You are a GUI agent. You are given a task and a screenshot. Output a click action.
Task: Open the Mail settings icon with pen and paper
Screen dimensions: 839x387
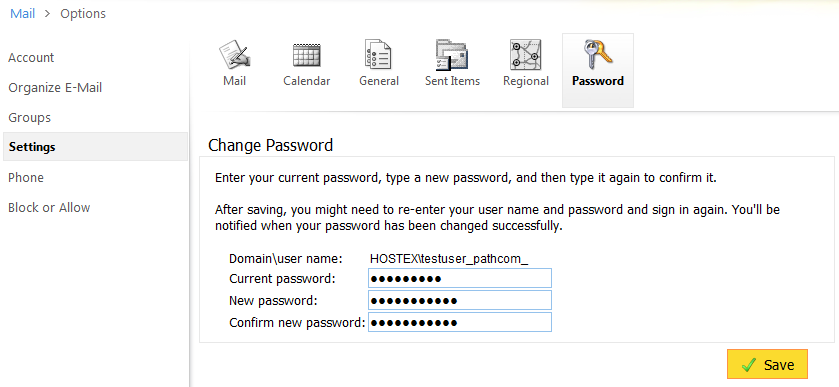[234, 54]
